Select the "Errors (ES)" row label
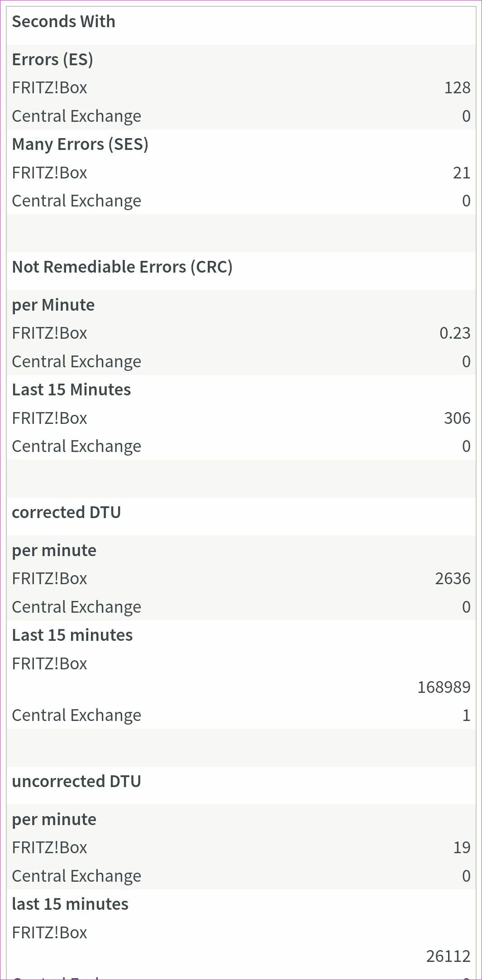The height and width of the screenshot is (980, 482). click(52, 60)
